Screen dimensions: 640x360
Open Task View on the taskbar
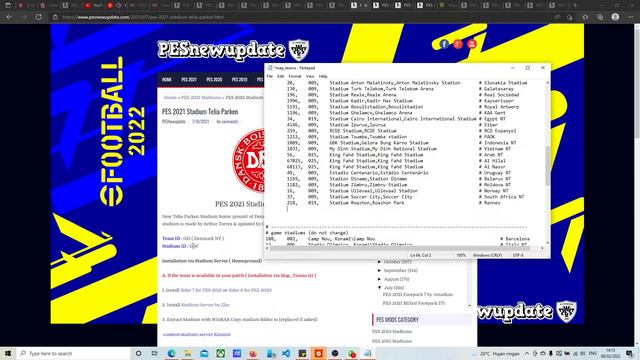[155, 353]
